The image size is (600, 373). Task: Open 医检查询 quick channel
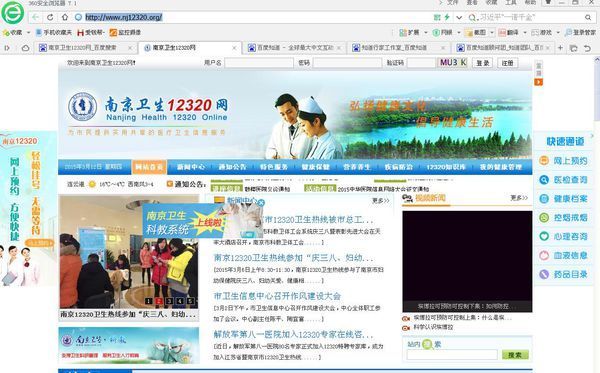pyautogui.click(x=563, y=180)
